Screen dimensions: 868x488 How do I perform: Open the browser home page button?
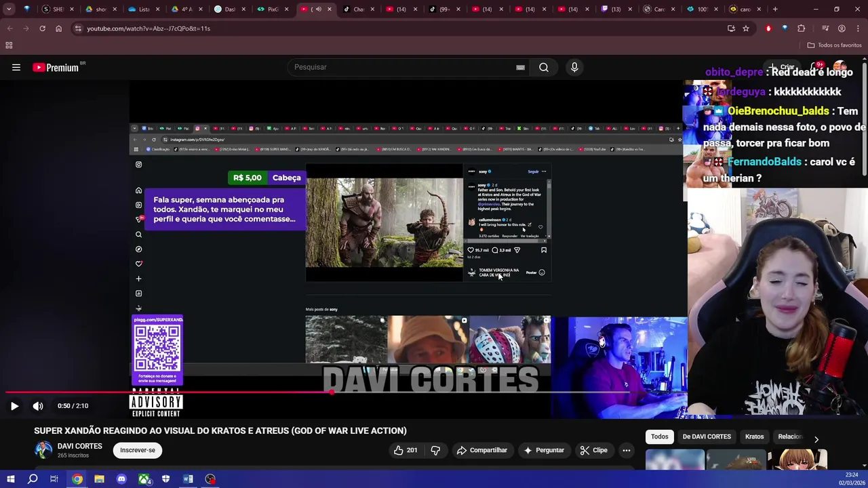point(58,28)
